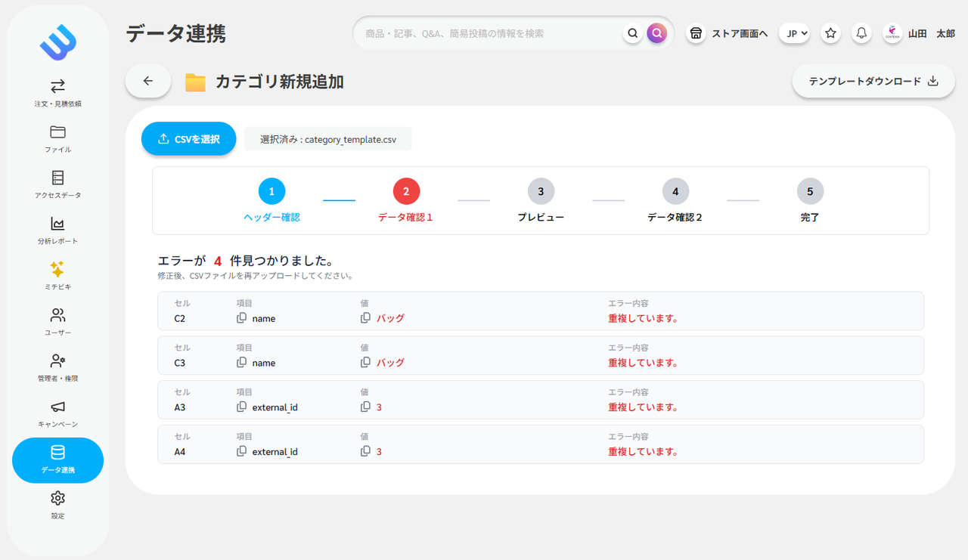This screenshot has width=968, height=560.
Task: View the 分析レポート analytics reports
Action: click(57, 231)
